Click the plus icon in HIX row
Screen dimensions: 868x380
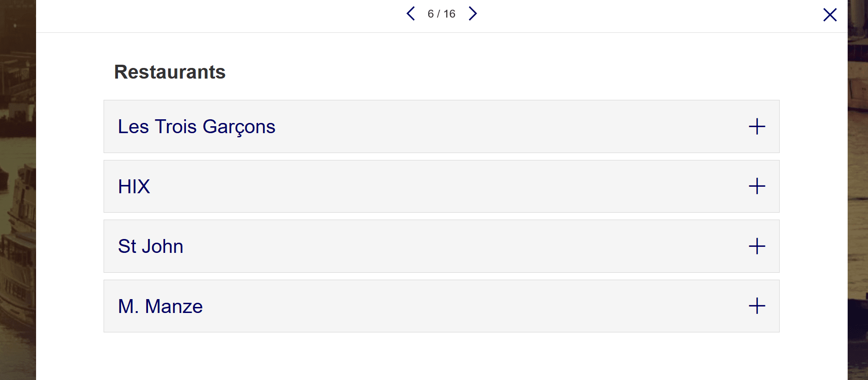(757, 186)
